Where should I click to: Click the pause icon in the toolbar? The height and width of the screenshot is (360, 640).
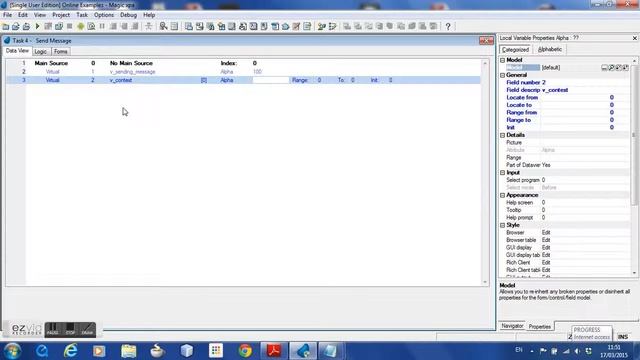click(102, 26)
